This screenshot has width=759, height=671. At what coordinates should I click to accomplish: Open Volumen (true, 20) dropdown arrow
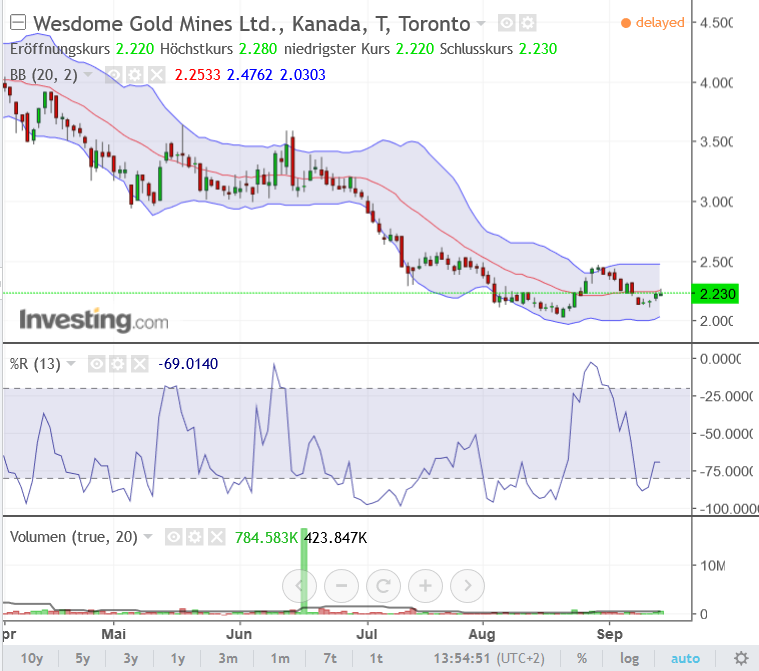(148, 536)
